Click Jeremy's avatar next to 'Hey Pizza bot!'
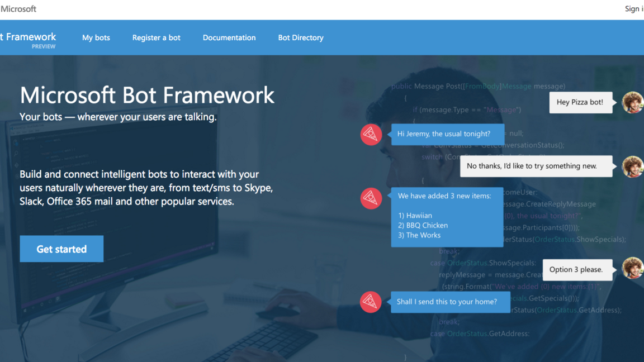Viewport: 644px width, 362px height. 632,102
